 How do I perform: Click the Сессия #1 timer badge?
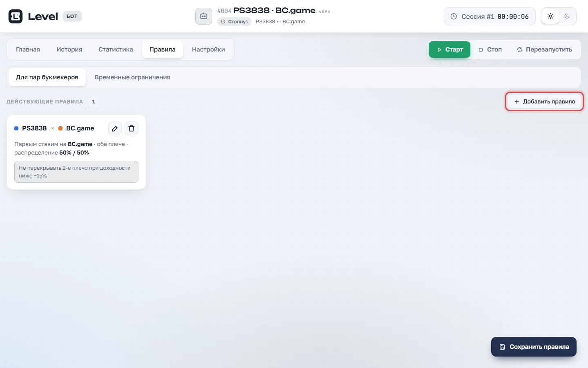click(x=490, y=16)
